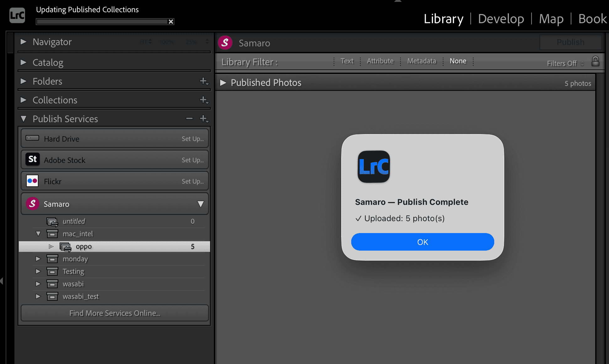The height and width of the screenshot is (364, 609).
Task: Click the left panel scrollbar strip
Action: click(10, 43)
